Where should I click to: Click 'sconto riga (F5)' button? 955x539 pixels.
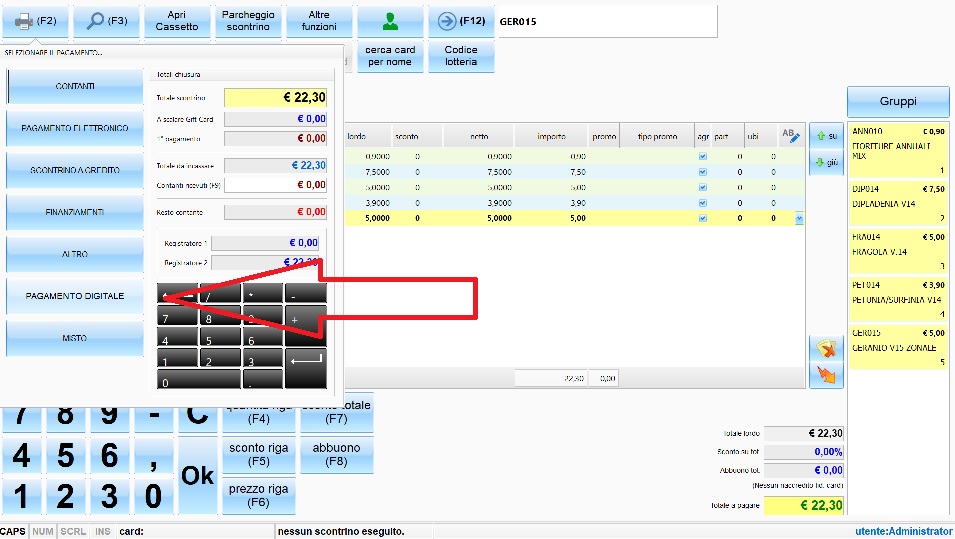pos(259,454)
